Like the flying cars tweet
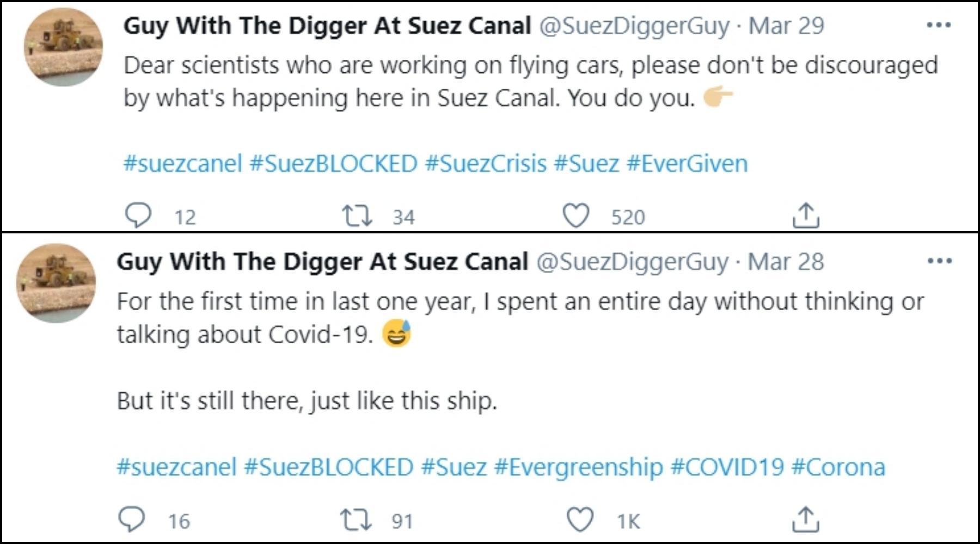Image resolution: width=980 pixels, height=544 pixels. click(x=575, y=215)
